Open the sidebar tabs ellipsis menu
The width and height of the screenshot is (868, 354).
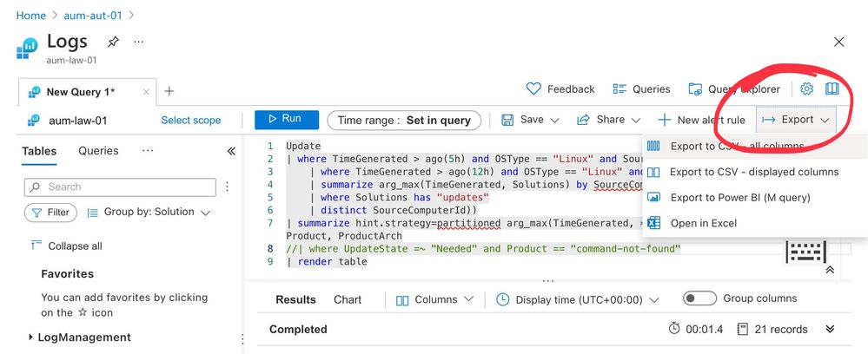[x=148, y=151]
